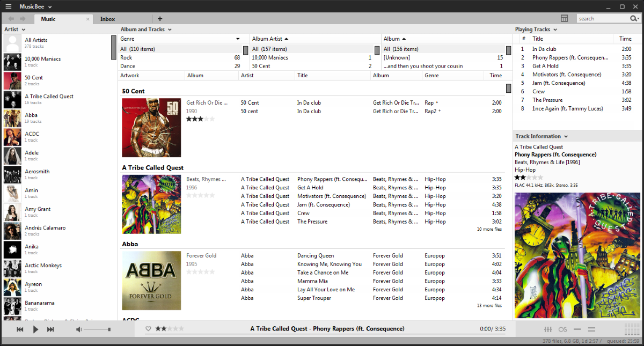Viewport: 644px width, 346px height.
Task: Select 'All (110 items)' in Genre filter
Action: [x=180, y=49]
